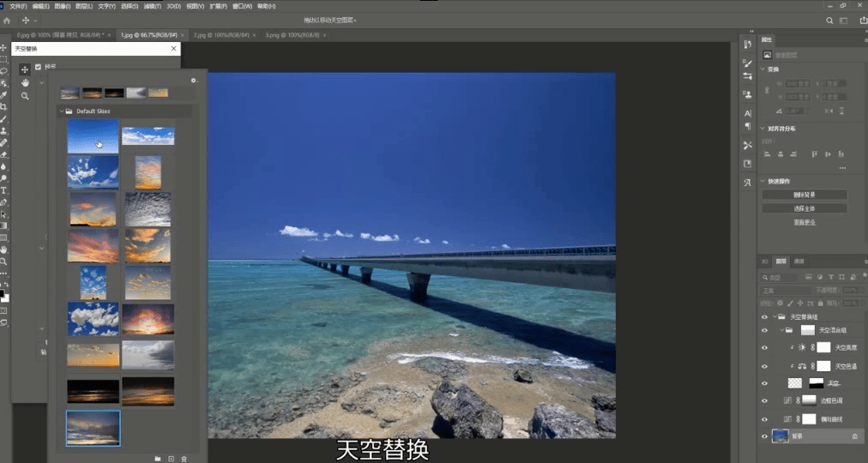Click foreground color swatch in toolbar
The width and height of the screenshot is (868, 463).
pos(2,293)
